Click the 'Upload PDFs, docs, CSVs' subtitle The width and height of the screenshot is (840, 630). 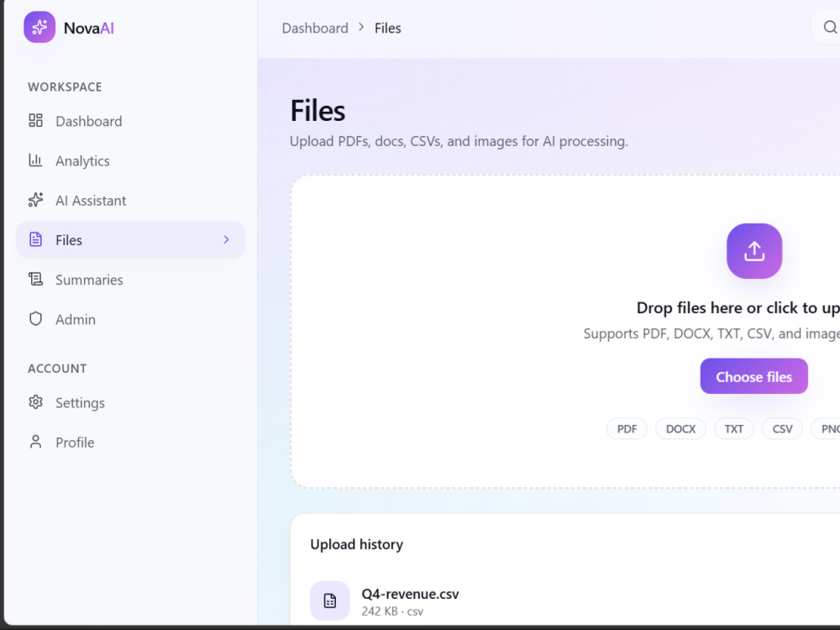tap(459, 141)
